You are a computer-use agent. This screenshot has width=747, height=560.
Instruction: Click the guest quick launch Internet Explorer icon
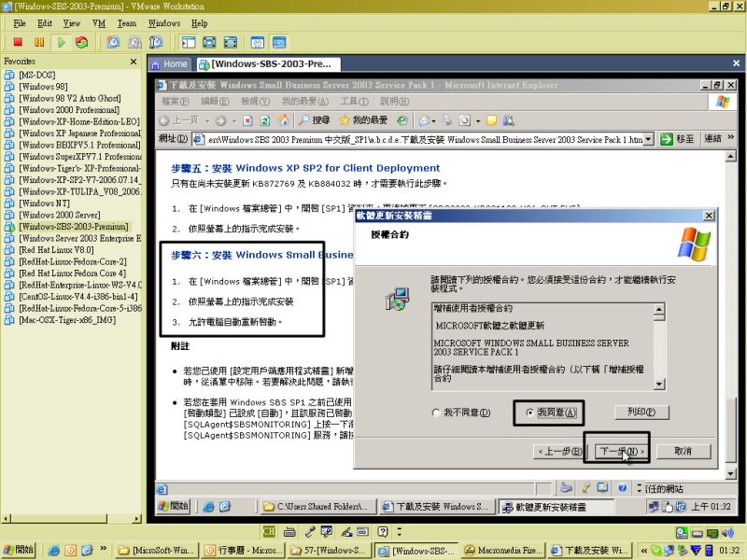click(x=208, y=507)
